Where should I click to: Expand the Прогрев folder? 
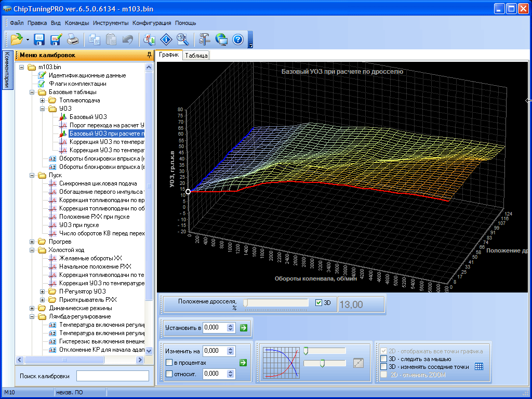point(32,242)
